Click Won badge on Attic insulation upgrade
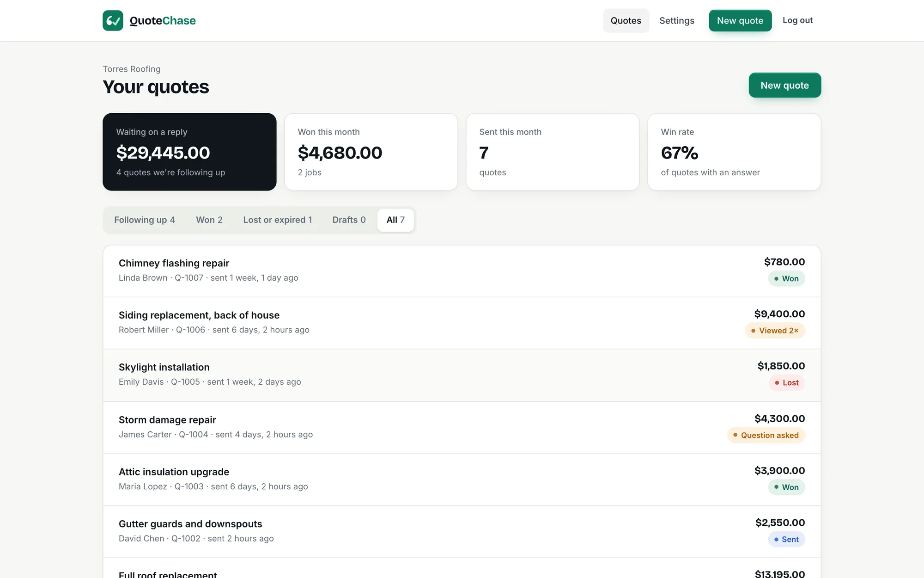This screenshot has width=924, height=578. [786, 487]
